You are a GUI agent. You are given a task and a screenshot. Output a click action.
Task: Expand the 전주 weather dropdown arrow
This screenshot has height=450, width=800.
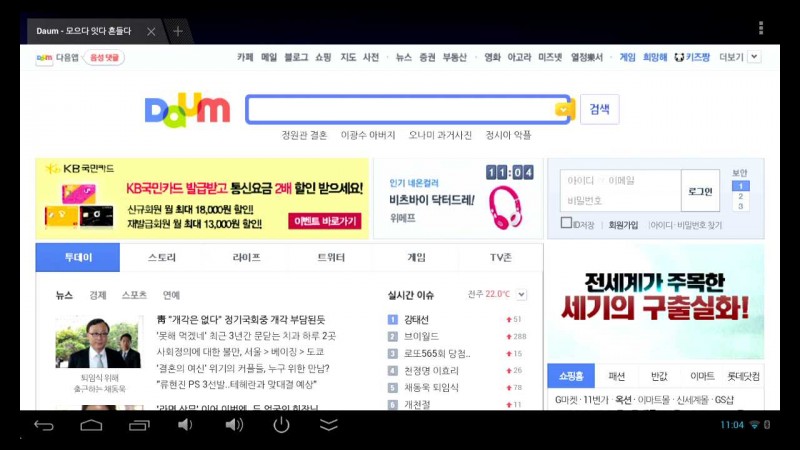click(x=521, y=294)
